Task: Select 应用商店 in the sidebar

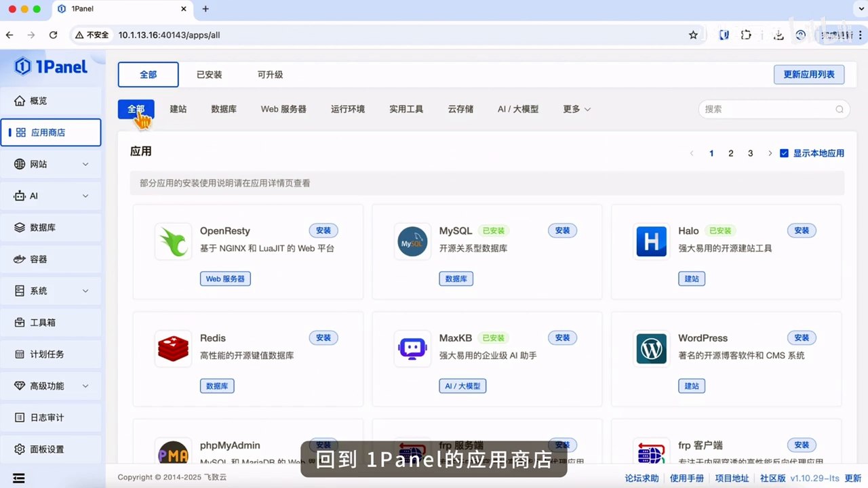Action: [x=51, y=133]
